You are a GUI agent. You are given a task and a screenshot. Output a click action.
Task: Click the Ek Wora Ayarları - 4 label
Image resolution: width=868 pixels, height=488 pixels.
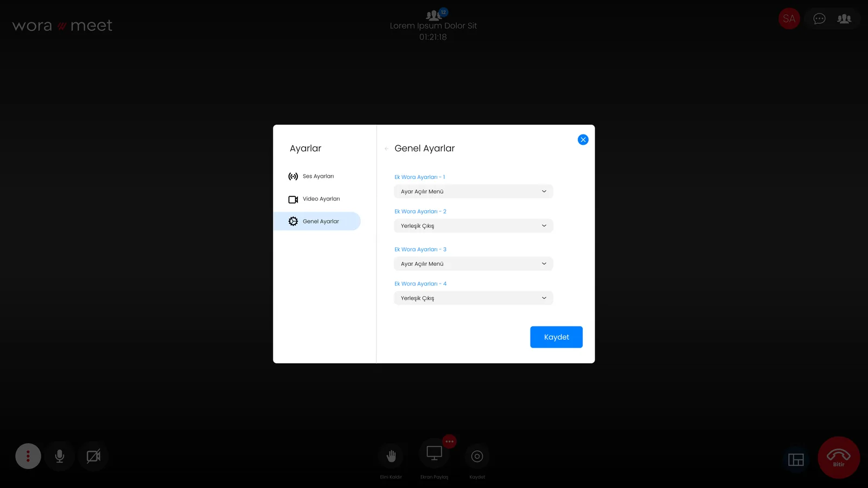tap(420, 284)
